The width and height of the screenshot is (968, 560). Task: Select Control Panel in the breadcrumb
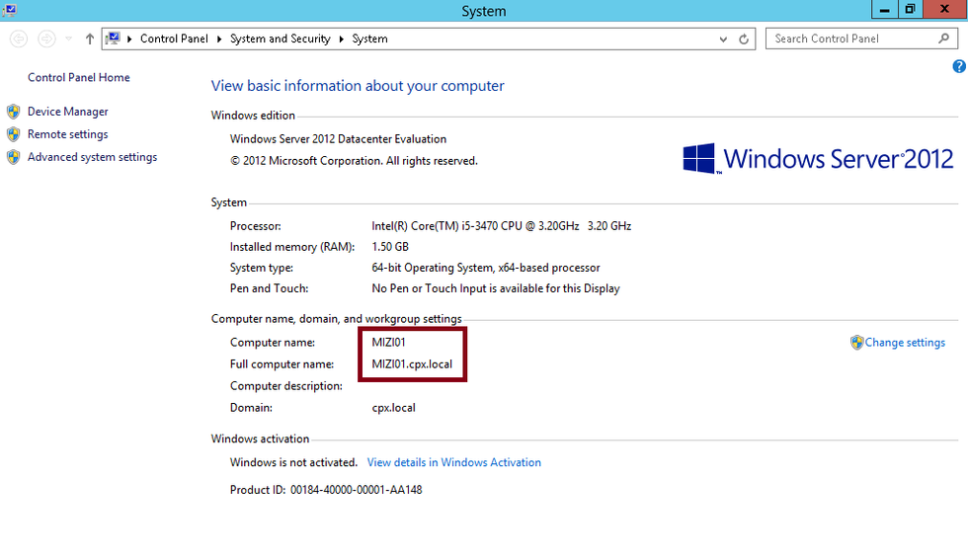[174, 39]
